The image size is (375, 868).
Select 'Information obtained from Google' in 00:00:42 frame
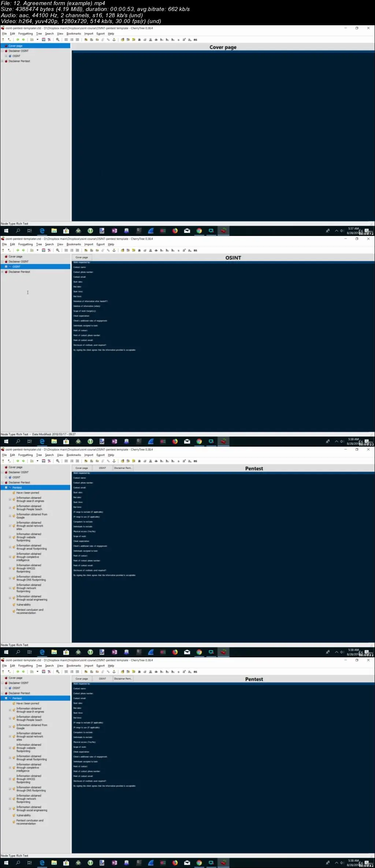click(x=31, y=727)
